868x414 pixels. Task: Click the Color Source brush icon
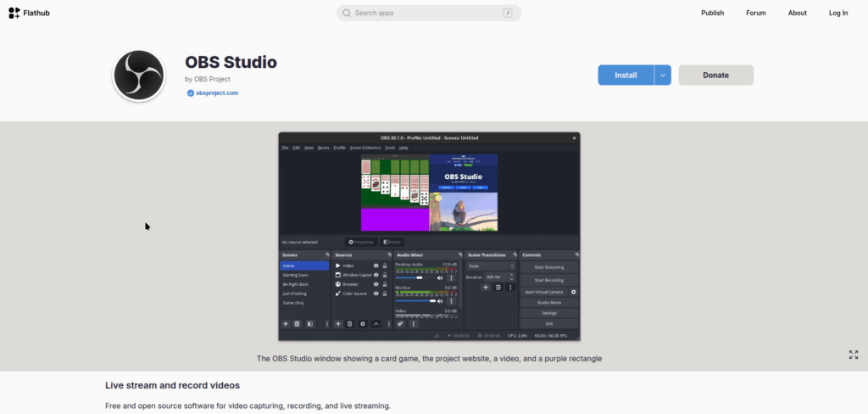click(338, 294)
